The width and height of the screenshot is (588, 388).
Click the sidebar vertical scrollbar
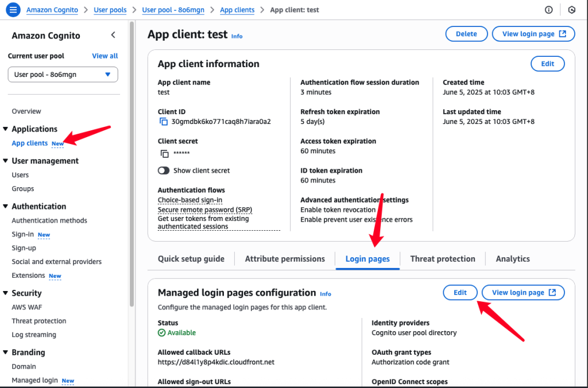pos(131,165)
